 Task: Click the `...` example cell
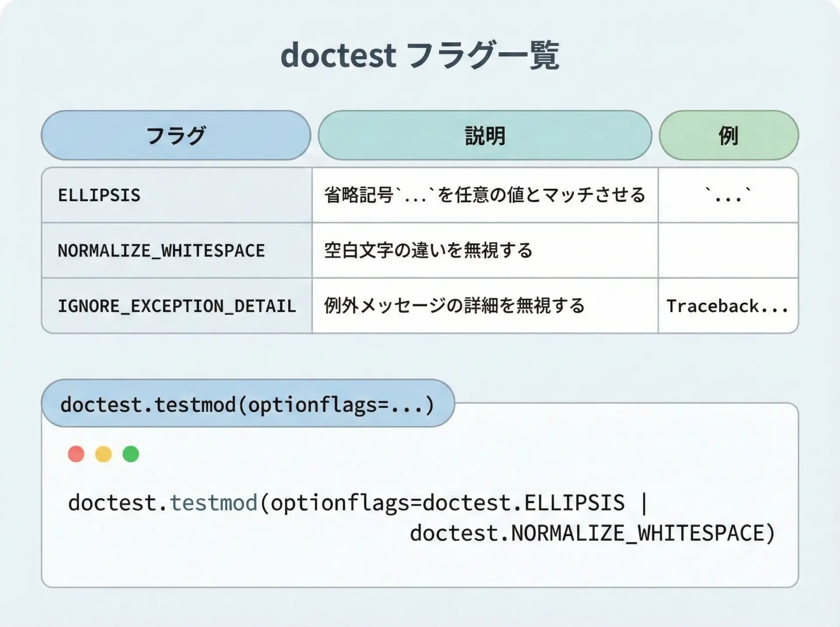click(x=728, y=195)
